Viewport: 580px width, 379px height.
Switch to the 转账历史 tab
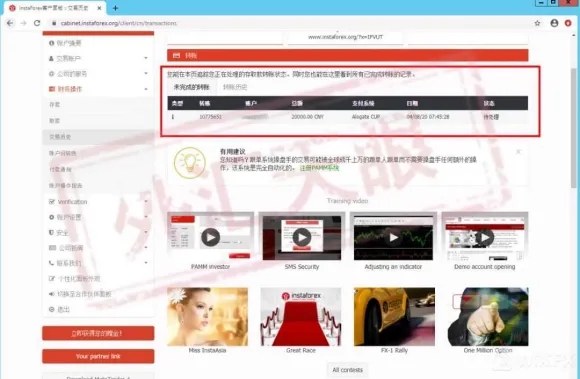pyautogui.click(x=235, y=87)
